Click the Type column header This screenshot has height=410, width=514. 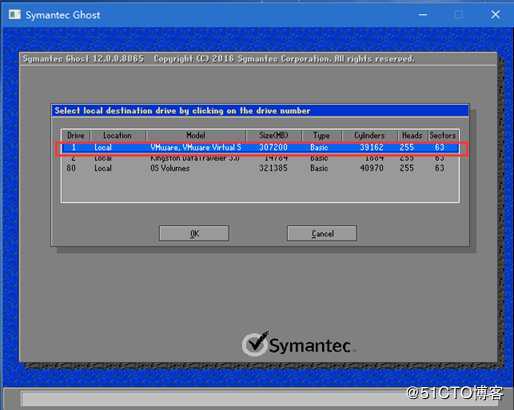point(321,135)
